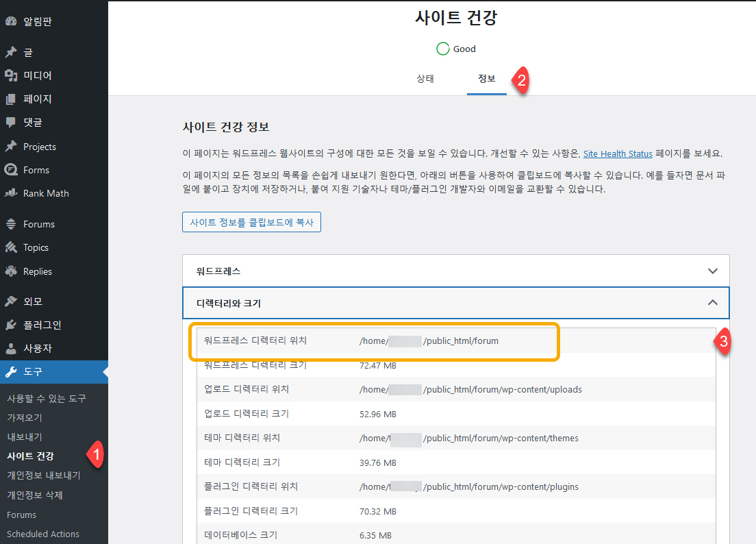Click the Forums menu icon with 도구 above
This screenshot has width=756, height=544.
11,224
